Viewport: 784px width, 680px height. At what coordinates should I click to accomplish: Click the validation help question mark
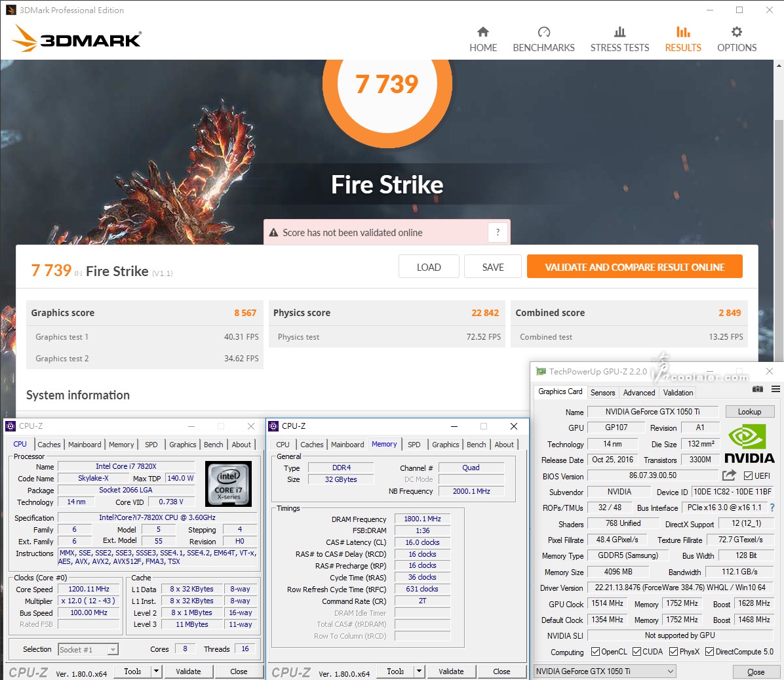[498, 232]
